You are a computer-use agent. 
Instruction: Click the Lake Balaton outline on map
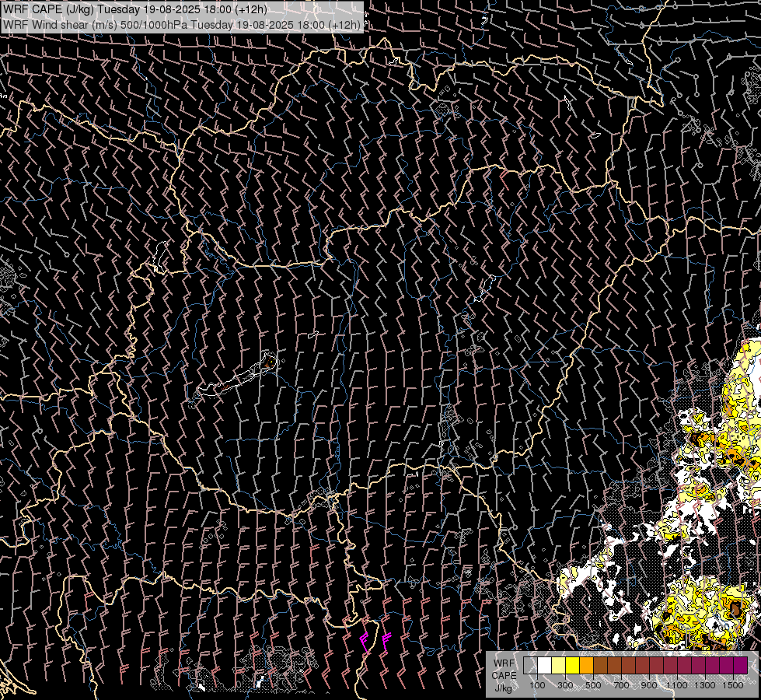click(x=236, y=376)
